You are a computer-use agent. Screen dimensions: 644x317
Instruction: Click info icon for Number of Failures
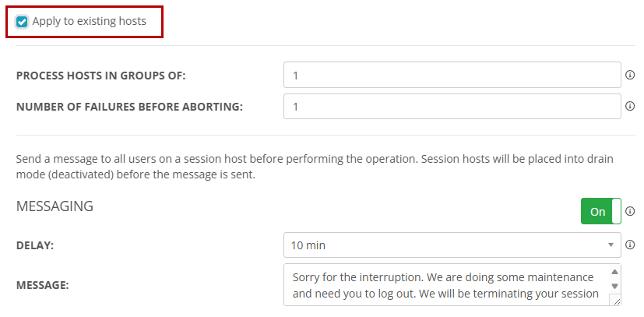[x=630, y=106]
